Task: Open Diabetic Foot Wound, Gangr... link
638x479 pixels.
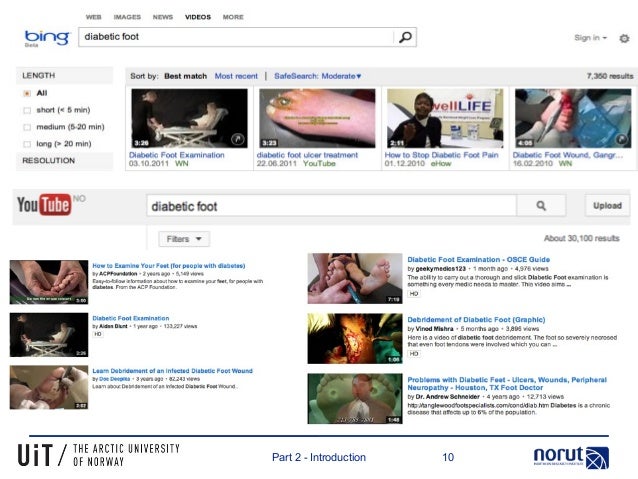Action: click(x=568, y=155)
